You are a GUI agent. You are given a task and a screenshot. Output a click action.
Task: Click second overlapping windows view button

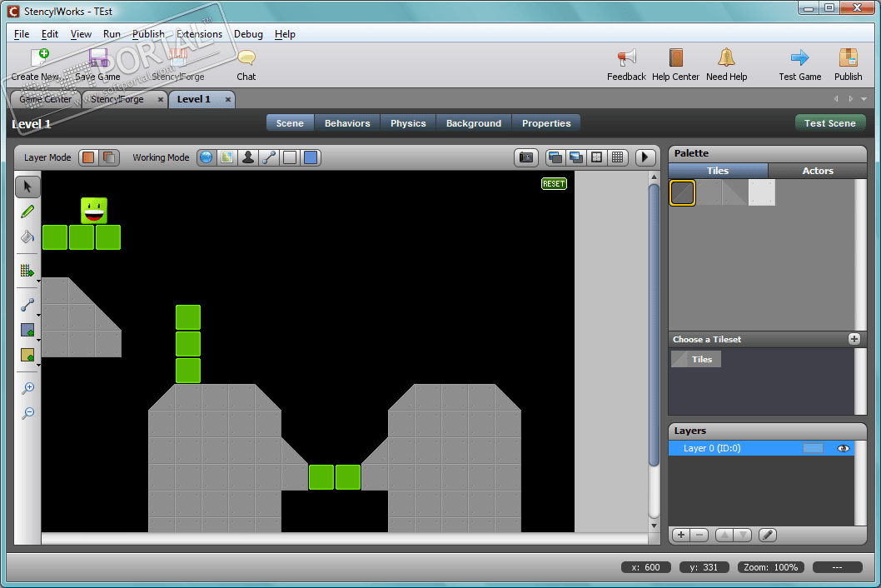576,157
